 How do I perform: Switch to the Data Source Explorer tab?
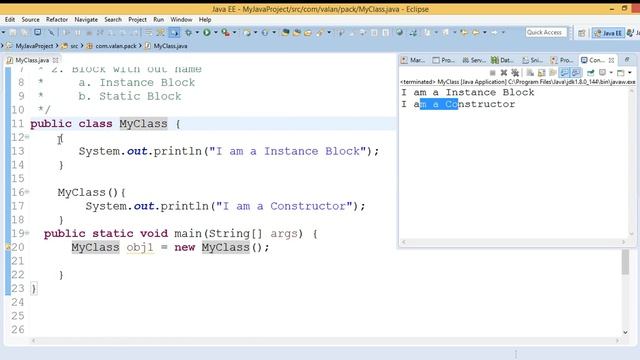pyautogui.click(x=502, y=60)
